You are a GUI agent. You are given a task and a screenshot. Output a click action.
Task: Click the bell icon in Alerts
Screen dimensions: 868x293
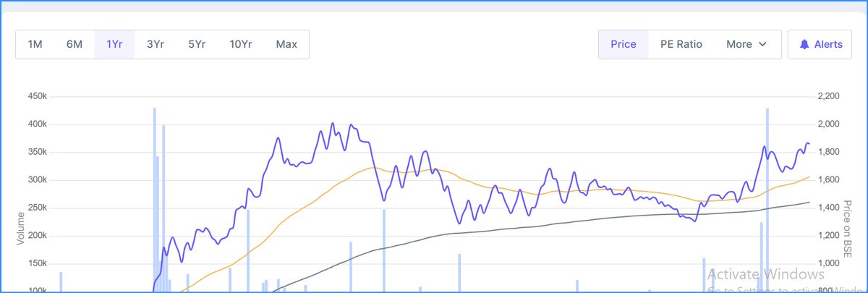804,45
